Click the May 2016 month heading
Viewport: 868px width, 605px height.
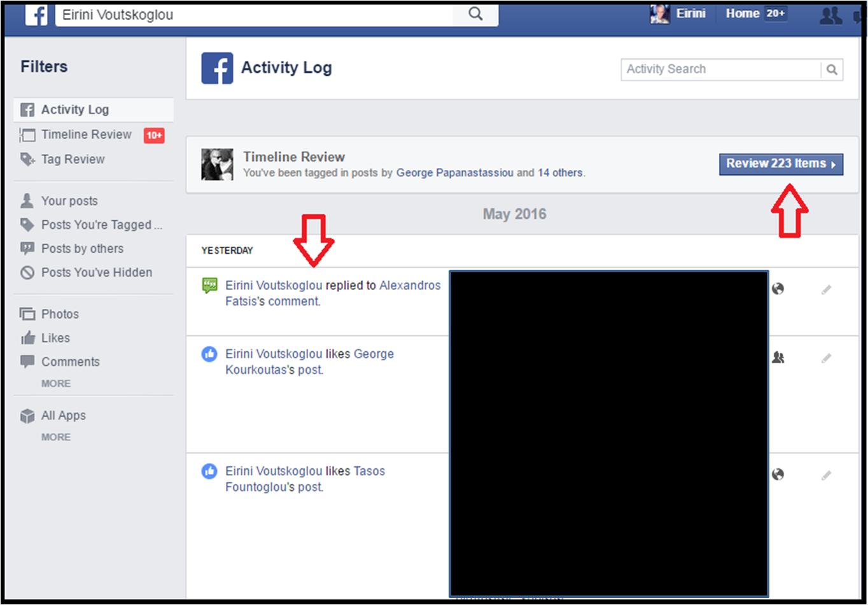[514, 214]
